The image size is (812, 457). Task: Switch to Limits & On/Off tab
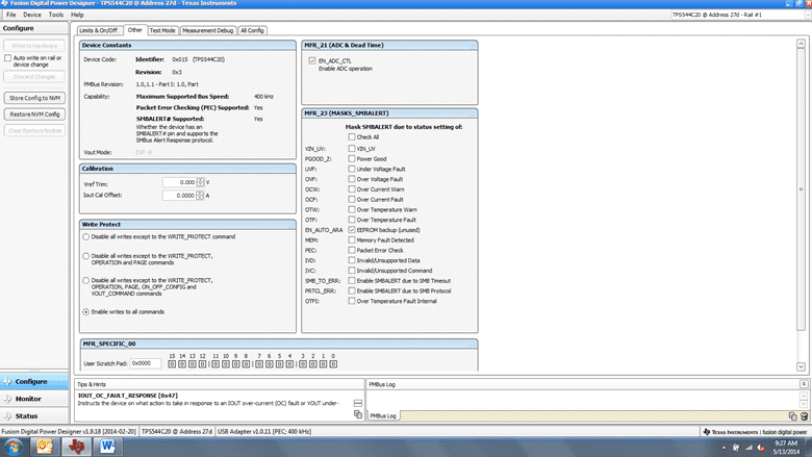click(99, 31)
